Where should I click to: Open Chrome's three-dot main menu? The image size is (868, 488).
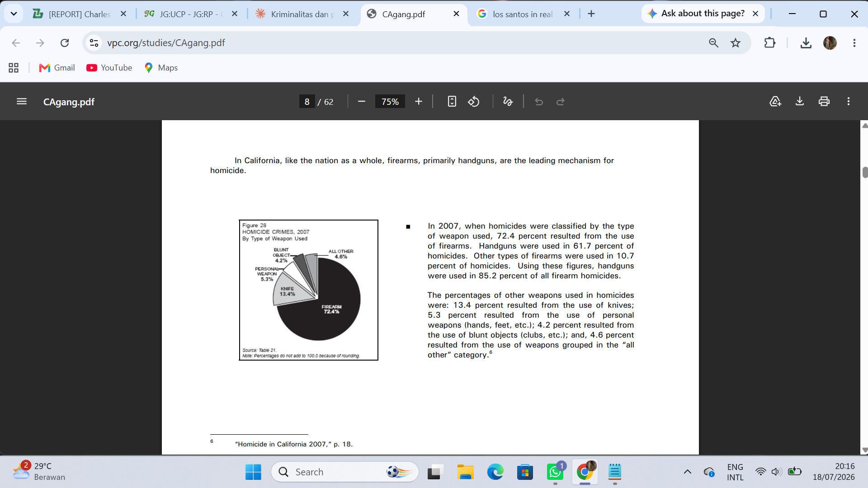click(x=854, y=43)
